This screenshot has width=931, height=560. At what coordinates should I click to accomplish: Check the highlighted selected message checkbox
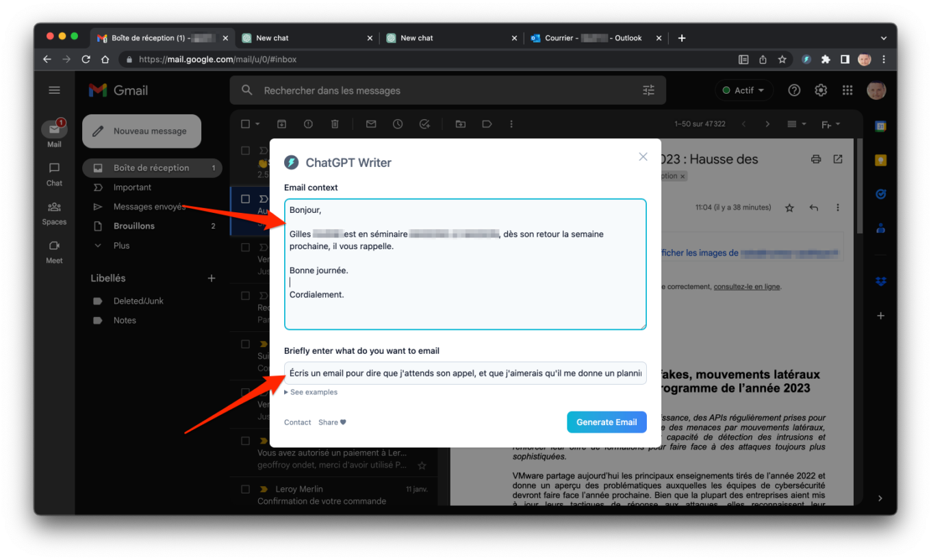click(x=246, y=199)
